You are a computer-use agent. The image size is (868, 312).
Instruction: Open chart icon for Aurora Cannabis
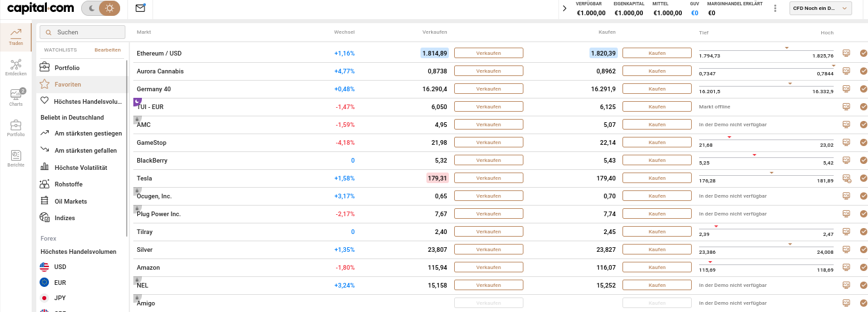[846, 71]
